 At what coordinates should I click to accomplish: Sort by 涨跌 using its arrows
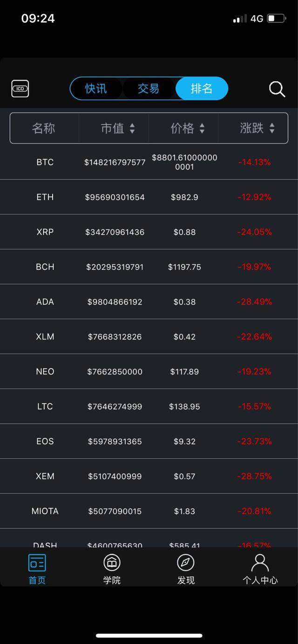[272, 128]
